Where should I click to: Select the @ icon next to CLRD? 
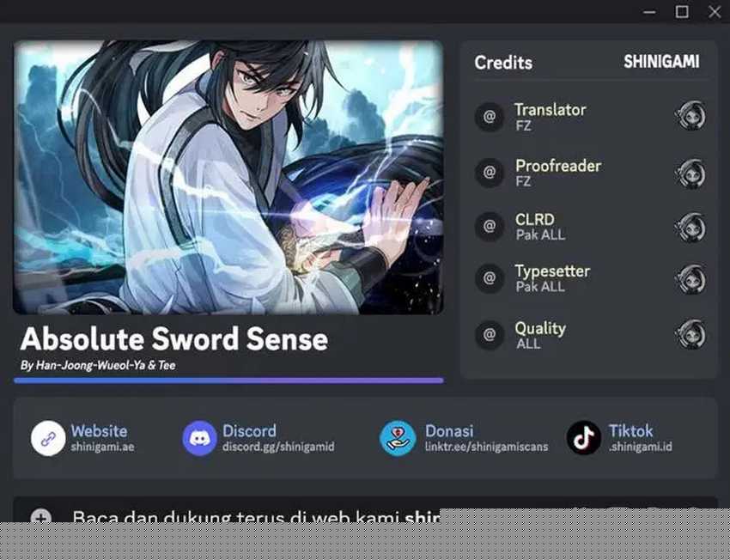click(490, 226)
